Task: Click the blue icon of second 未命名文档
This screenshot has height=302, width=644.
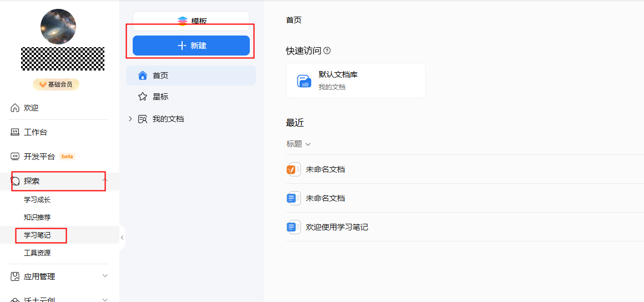Action: click(293, 198)
